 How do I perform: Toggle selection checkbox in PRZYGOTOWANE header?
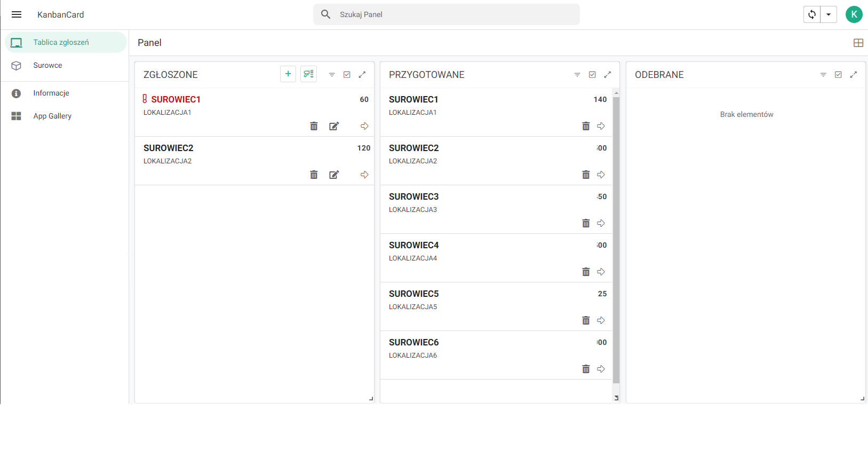pyautogui.click(x=592, y=75)
